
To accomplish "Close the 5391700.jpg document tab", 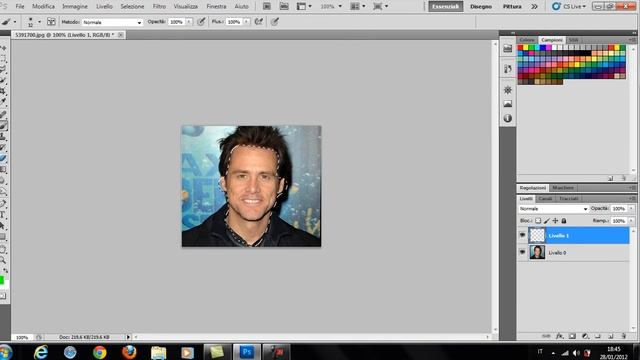I will (120, 35).
